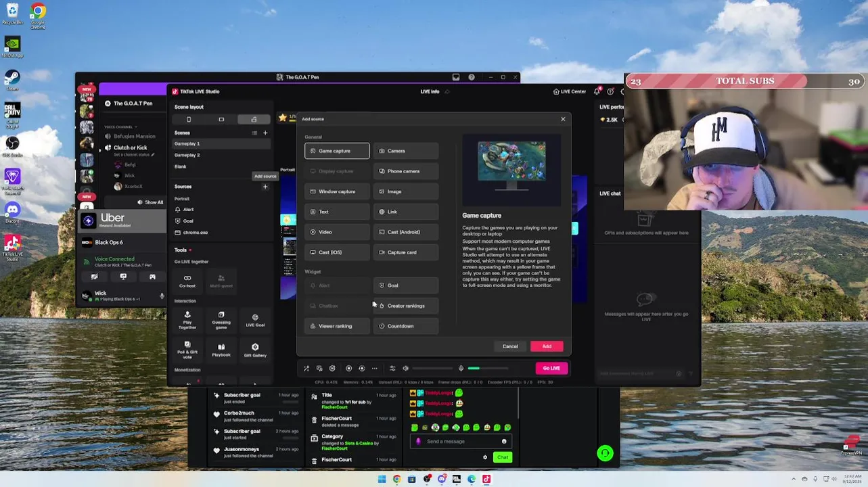
Task: Open emoji picker in message box
Action: point(504,441)
